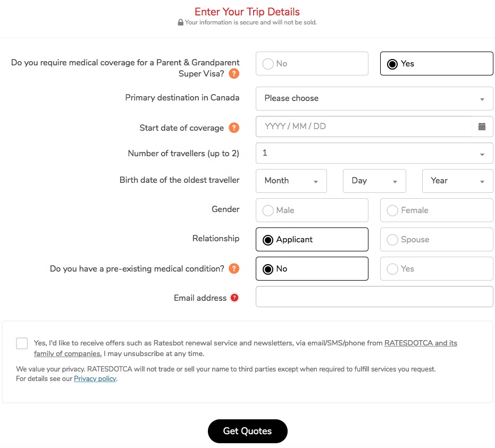Select Yes for pre-existing medical condition
This screenshot has width=495, height=448.
pos(437,268)
